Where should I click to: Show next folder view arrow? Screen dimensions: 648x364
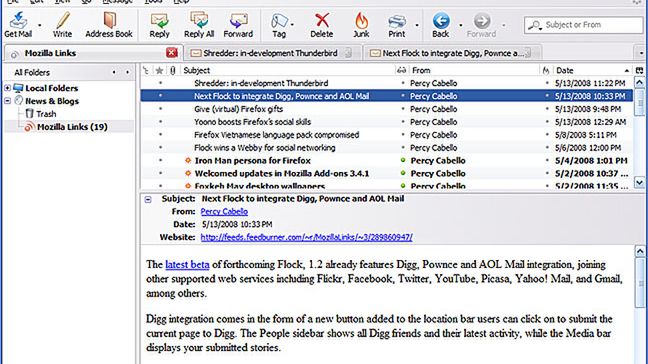tap(127, 72)
